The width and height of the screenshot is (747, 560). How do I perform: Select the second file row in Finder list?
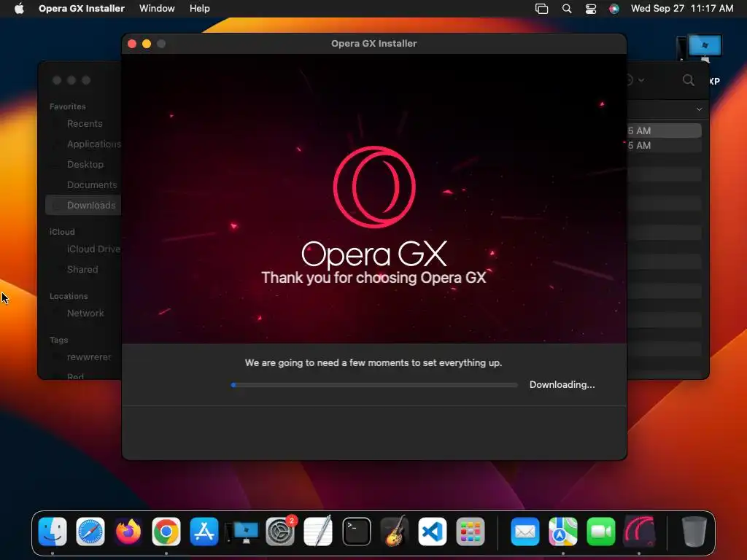(664, 145)
